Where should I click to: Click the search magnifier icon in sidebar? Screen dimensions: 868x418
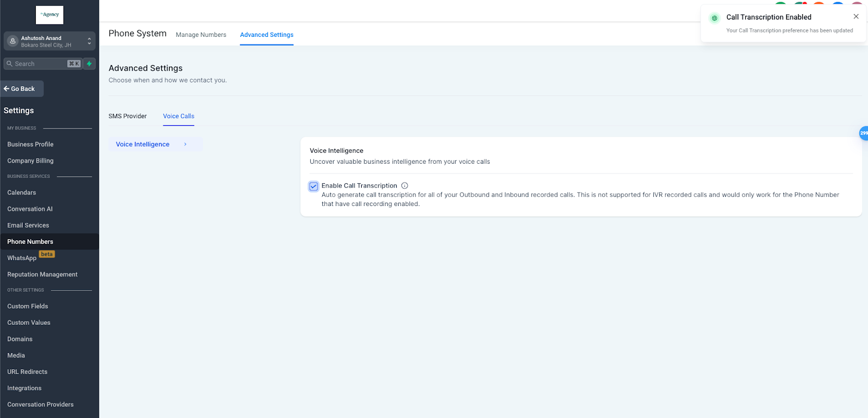pyautogui.click(x=9, y=63)
